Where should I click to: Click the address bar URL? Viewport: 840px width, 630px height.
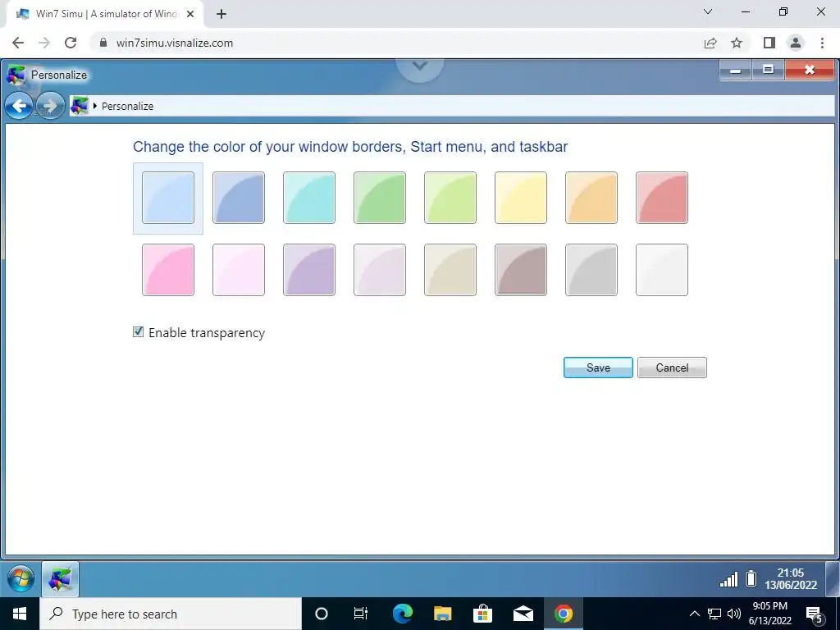(x=175, y=43)
